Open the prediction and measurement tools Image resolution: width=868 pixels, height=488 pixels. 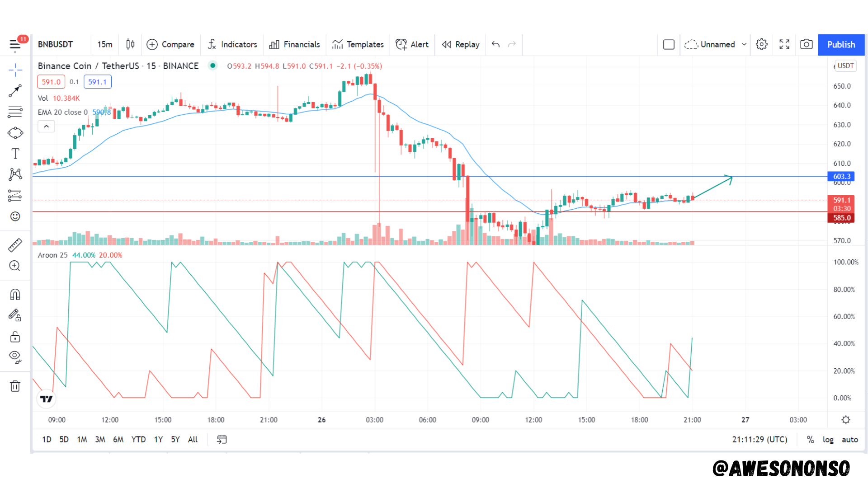pyautogui.click(x=15, y=196)
